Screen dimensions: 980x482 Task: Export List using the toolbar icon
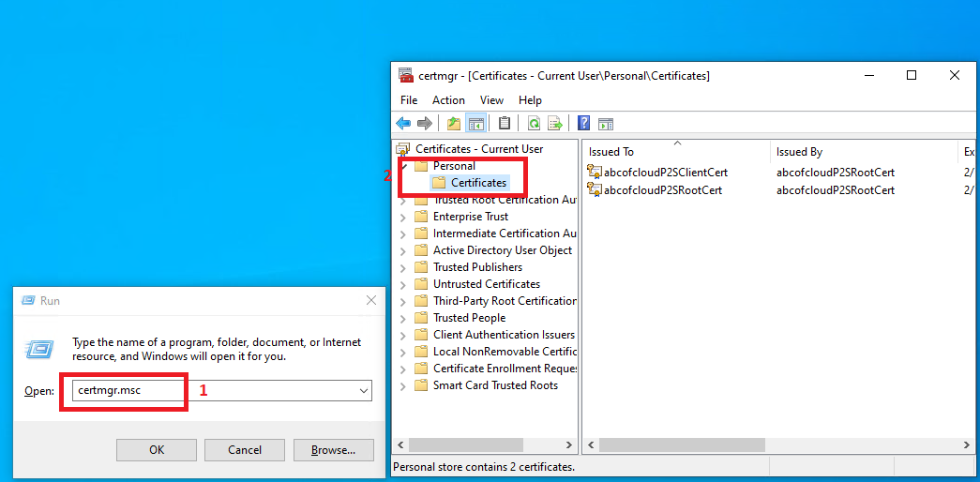coord(555,123)
